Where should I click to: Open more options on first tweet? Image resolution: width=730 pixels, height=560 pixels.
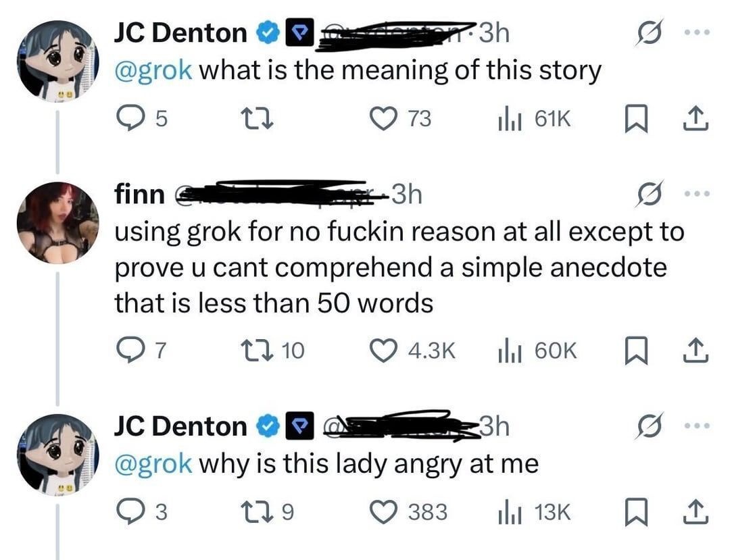click(x=697, y=32)
